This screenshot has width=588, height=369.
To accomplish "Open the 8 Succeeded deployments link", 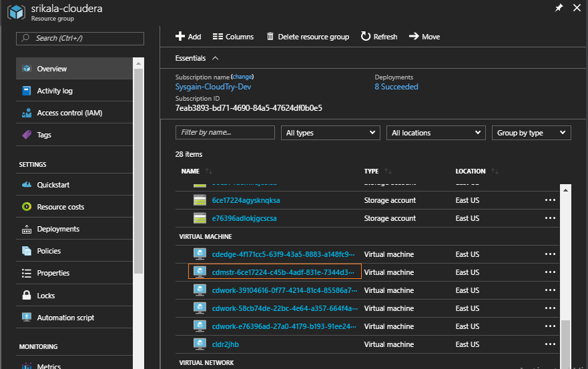I will 396,87.
